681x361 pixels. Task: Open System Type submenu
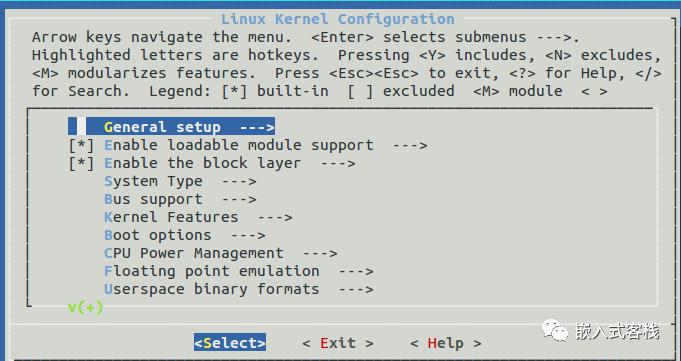(x=180, y=181)
